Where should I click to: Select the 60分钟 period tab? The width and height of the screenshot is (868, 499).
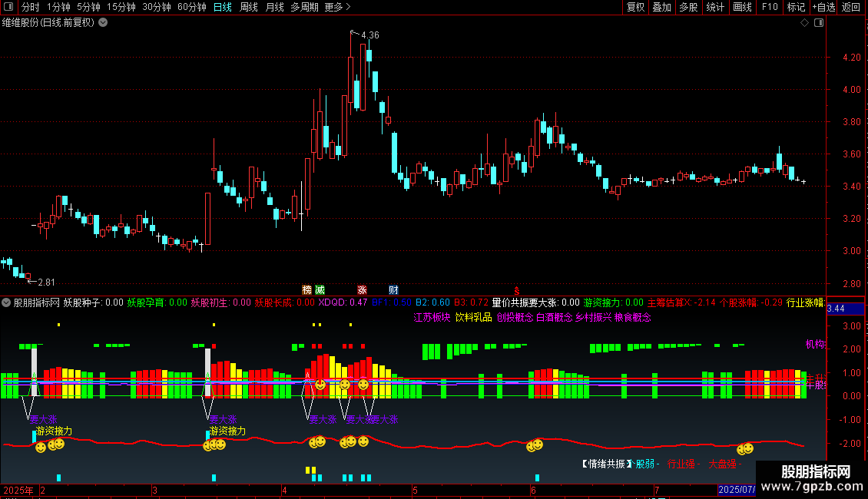coord(191,7)
